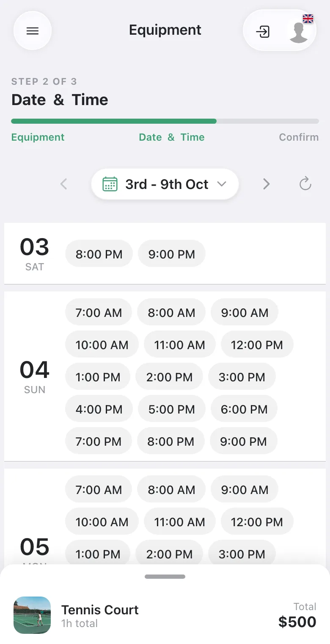Click the refresh icon
Viewport: 330px width, 644px height.
(305, 184)
